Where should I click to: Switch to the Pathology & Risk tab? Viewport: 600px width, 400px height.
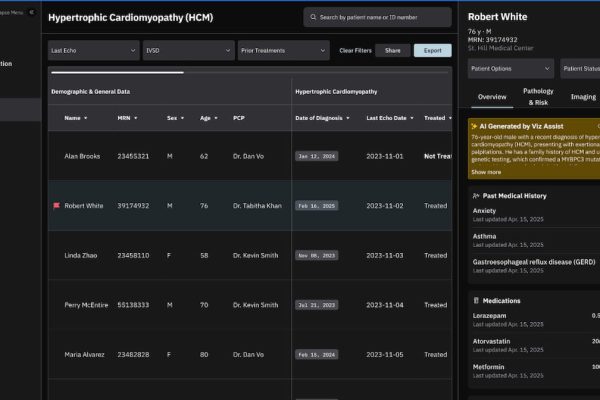pos(538,97)
